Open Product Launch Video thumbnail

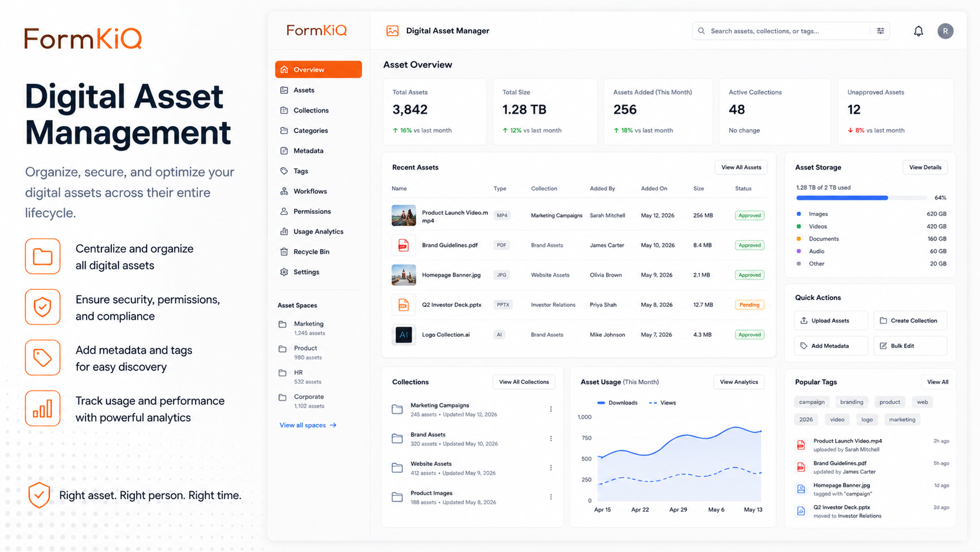tap(403, 215)
